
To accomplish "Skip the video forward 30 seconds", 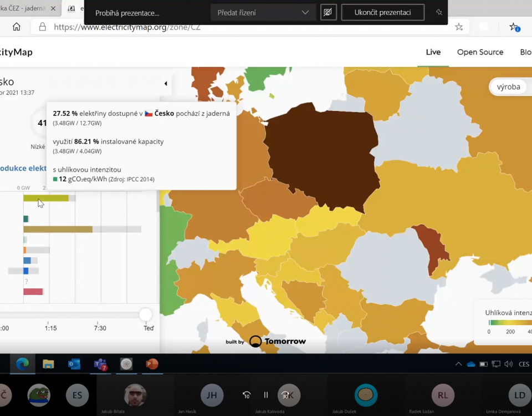I will (x=285, y=395).
